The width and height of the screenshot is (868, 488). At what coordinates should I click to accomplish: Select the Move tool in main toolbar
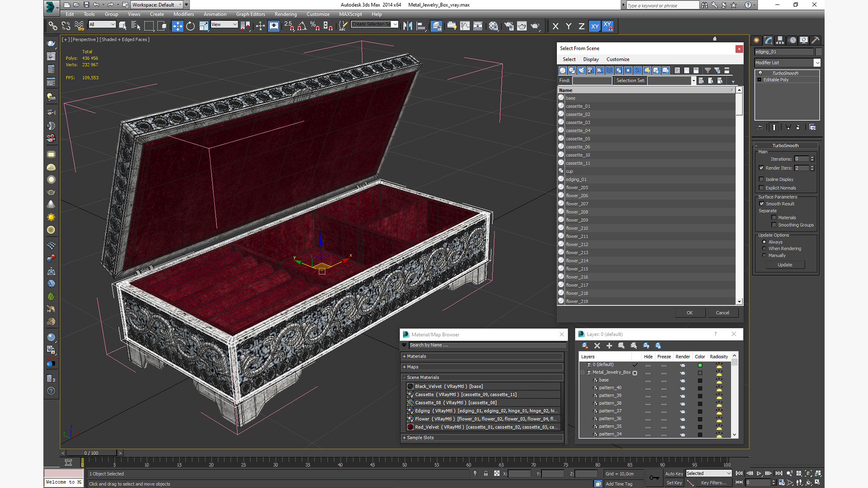pyautogui.click(x=177, y=26)
